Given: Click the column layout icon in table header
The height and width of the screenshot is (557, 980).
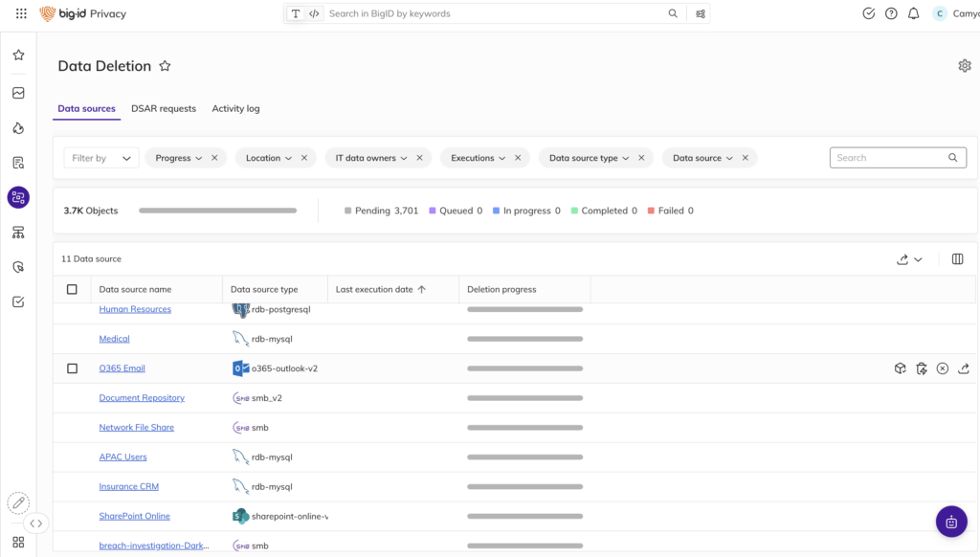Looking at the screenshot, I should 957,259.
